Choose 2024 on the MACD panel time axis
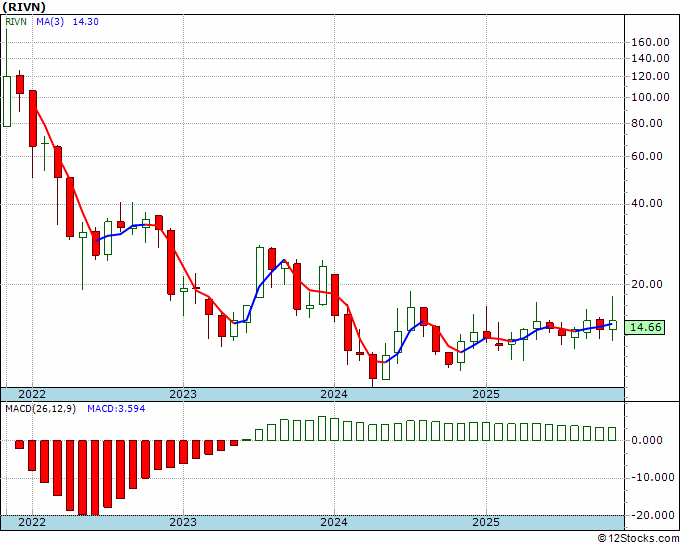Image resolution: width=680 pixels, height=546 pixels. point(334,522)
